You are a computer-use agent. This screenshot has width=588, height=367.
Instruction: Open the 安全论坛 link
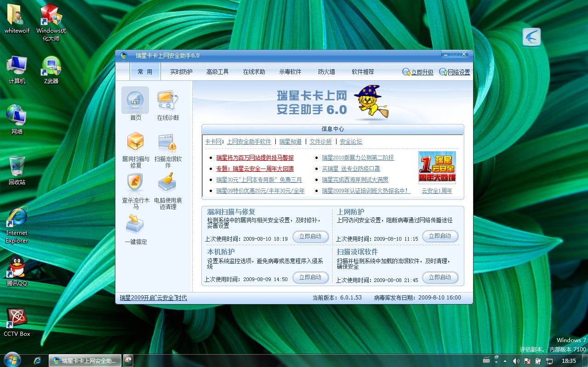pos(351,141)
